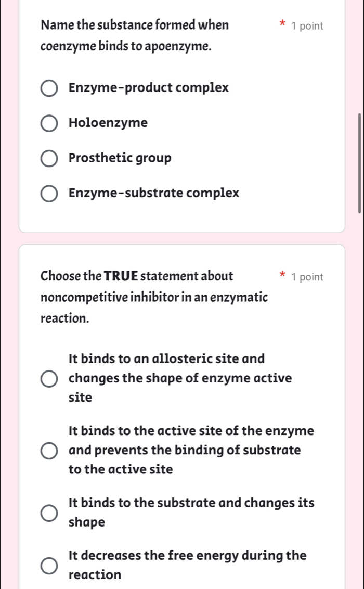Click the red asterisk on the second question
The height and width of the screenshot is (589, 364).
(282, 275)
